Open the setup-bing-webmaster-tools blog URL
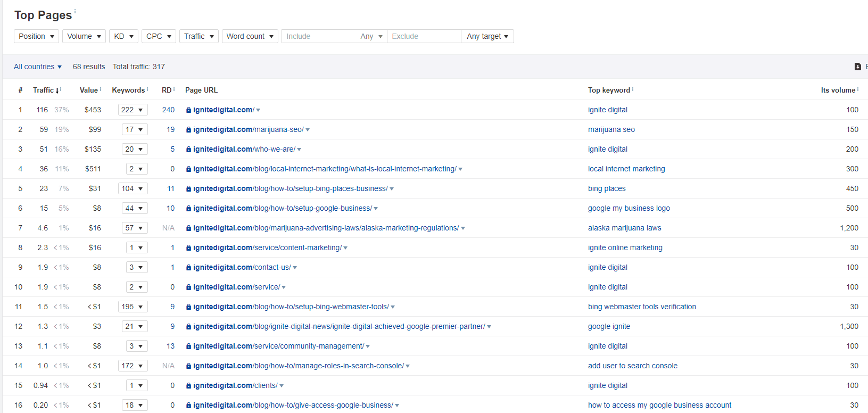Screen dimensions: 868x413 291,307
